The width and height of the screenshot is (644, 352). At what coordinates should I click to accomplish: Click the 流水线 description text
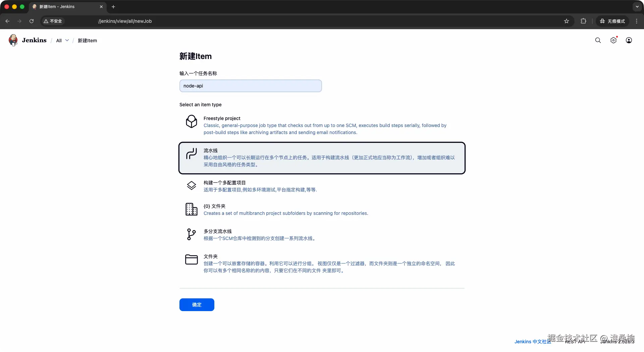pos(329,161)
